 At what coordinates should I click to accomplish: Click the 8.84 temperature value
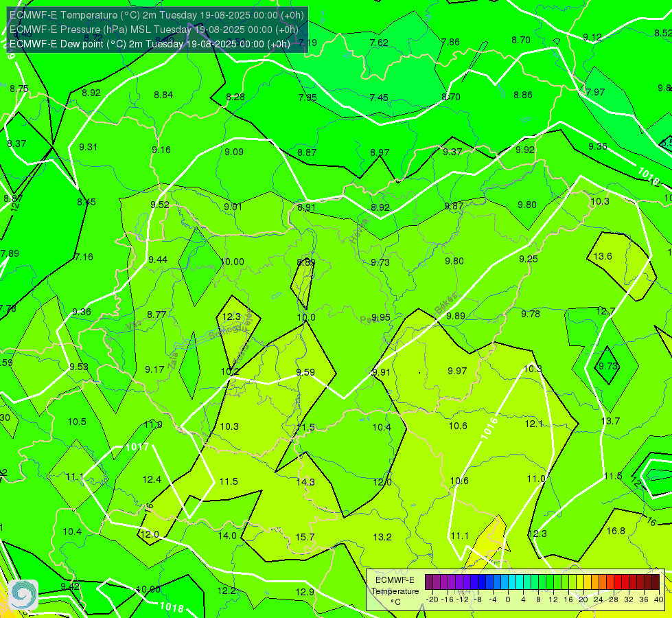[x=163, y=95]
